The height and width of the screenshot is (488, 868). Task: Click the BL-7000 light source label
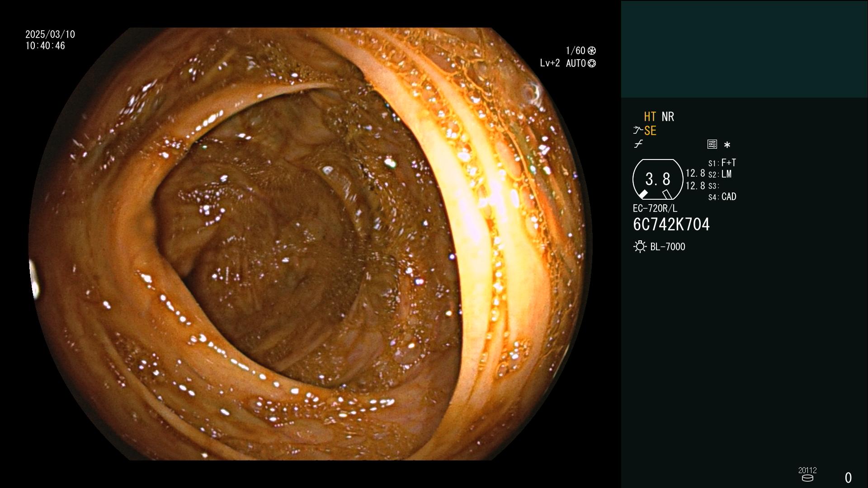coord(668,247)
